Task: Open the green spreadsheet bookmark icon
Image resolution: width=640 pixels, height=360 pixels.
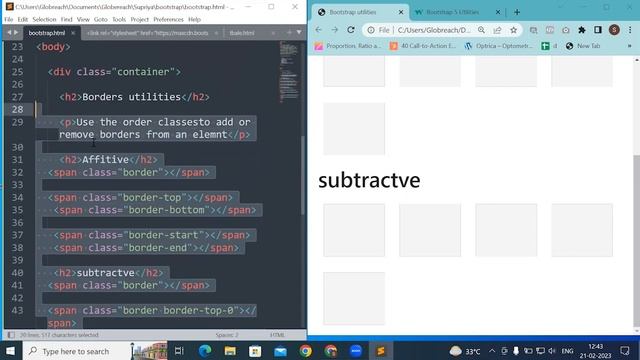Action: pos(545,46)
